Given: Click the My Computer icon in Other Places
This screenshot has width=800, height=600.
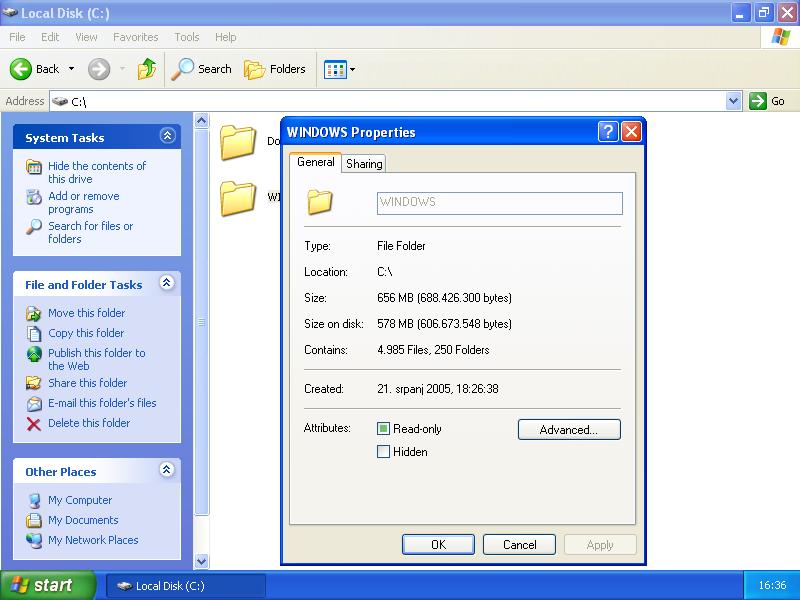Looking at the screenshot, I should point(34,500).
